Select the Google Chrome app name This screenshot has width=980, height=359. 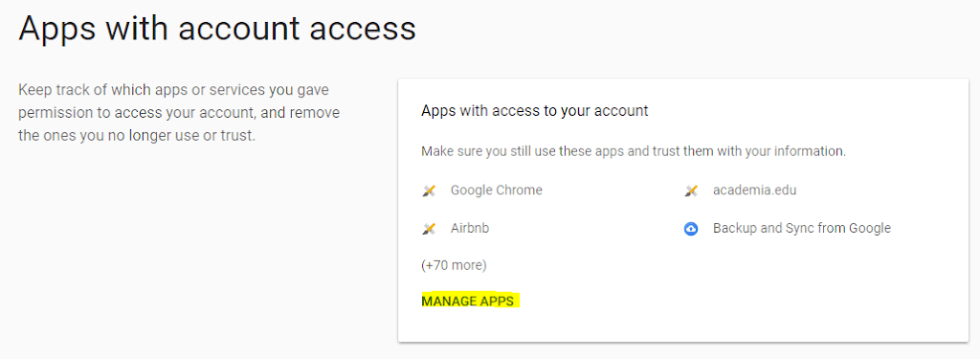pyautogui.click(x=497, y=191)
